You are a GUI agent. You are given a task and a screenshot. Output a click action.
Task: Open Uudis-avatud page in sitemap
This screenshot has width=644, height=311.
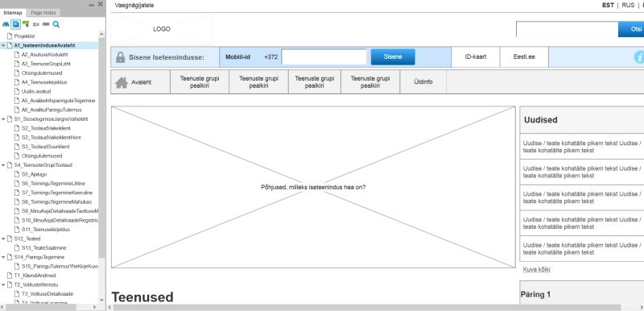36,92
